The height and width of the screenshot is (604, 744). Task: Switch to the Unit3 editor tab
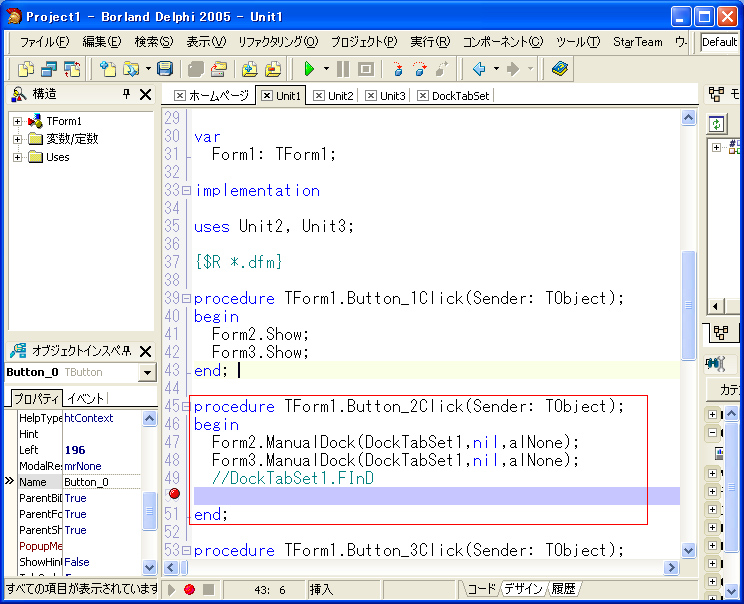point(386,96)
